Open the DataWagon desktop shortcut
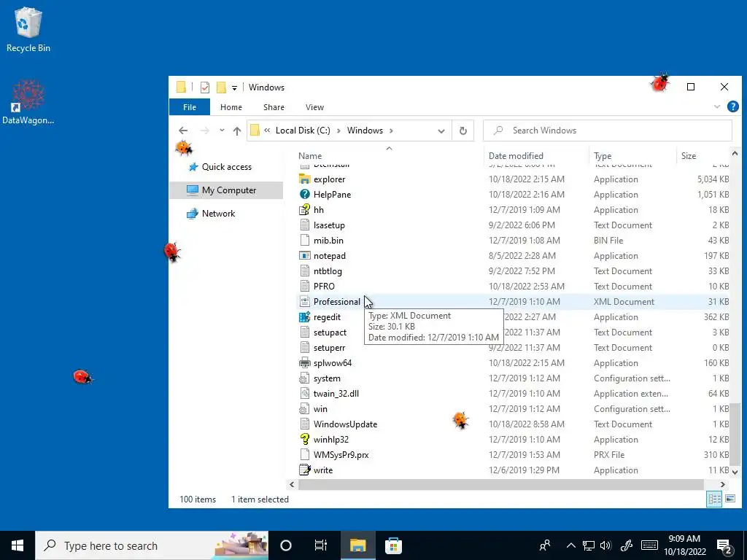Viewport: 747px width, 560px height. pos(28,102)
